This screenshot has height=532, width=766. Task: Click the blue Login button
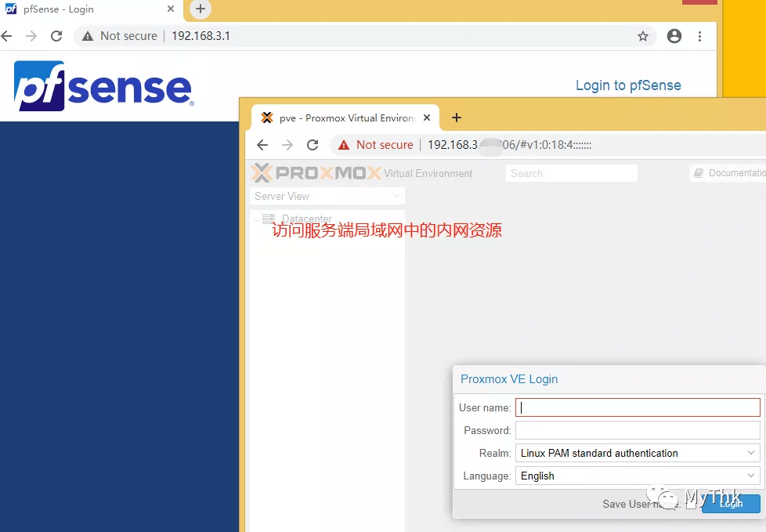click(731, 504)
